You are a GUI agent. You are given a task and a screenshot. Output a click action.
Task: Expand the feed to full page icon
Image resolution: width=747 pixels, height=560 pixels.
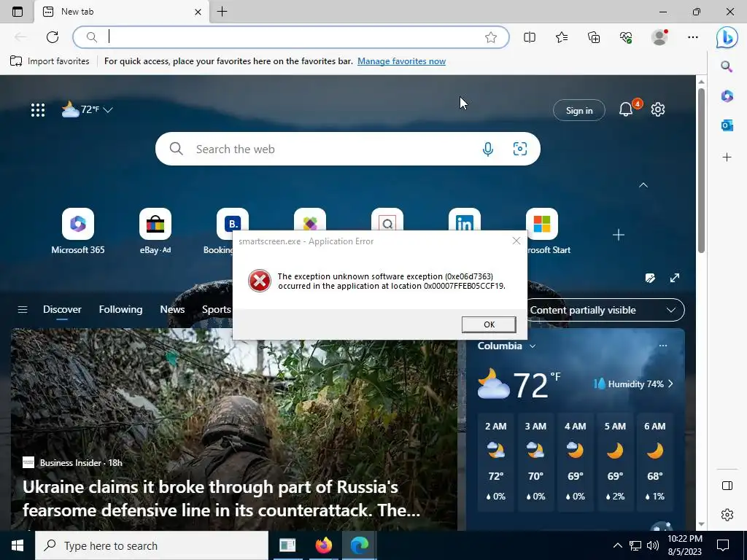[x=675, y=278]
